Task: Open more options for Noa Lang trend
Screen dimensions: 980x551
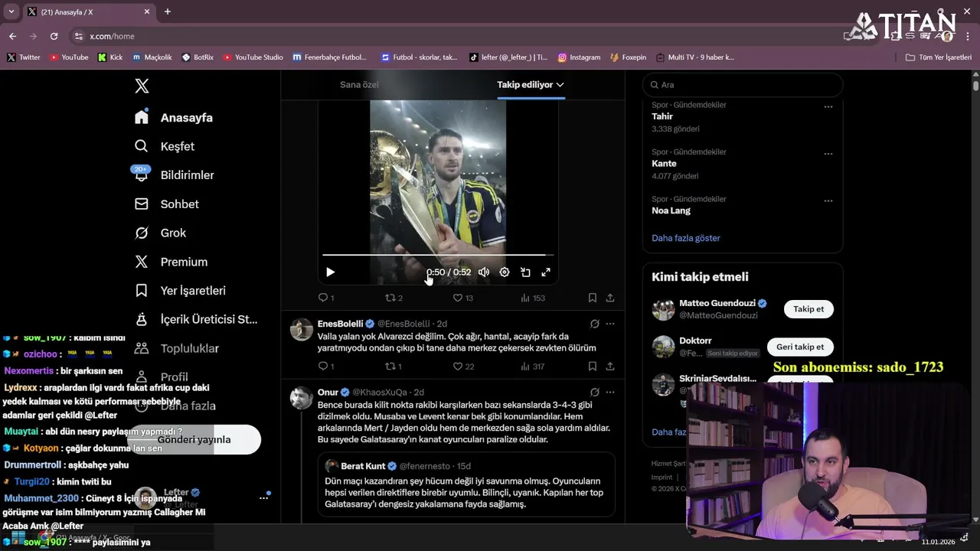Action: point(828,201)
